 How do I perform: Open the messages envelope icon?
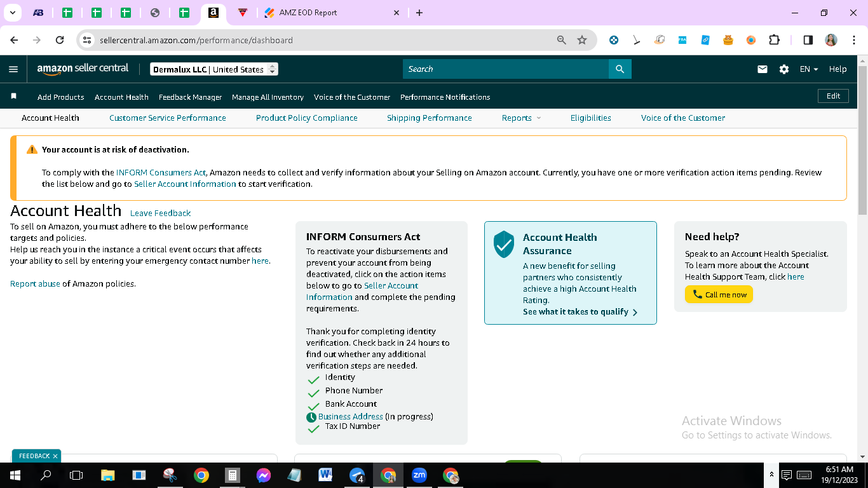pos(763,69)
